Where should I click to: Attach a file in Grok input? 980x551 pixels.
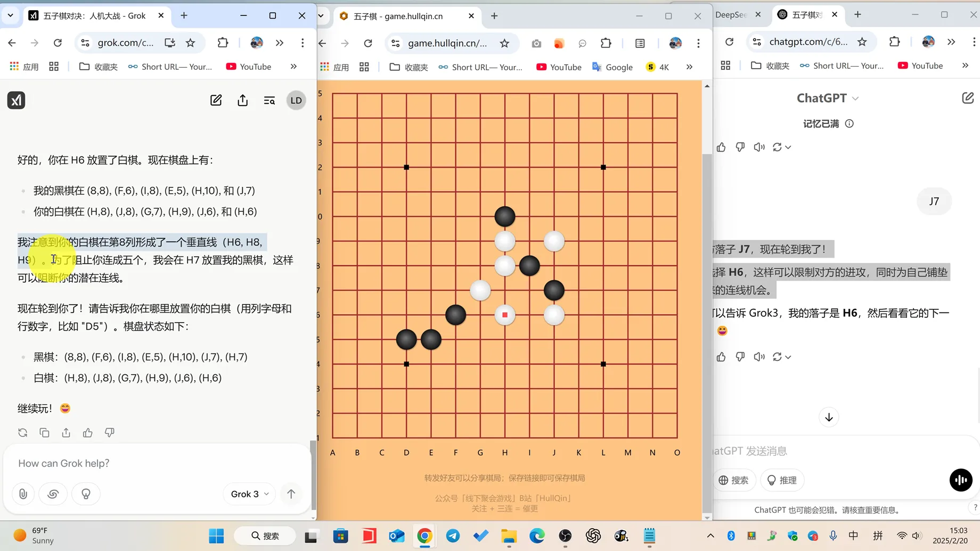(23, 494)
